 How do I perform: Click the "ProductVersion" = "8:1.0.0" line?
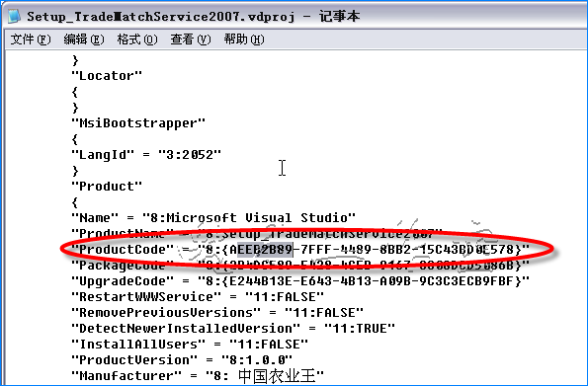(x=182, y=359)
